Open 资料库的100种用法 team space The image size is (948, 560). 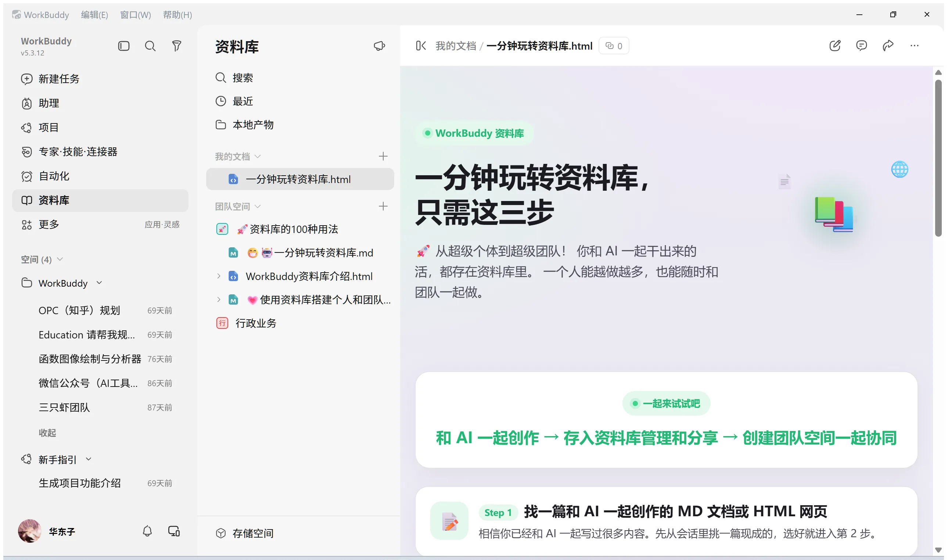[x=300, y=229]
